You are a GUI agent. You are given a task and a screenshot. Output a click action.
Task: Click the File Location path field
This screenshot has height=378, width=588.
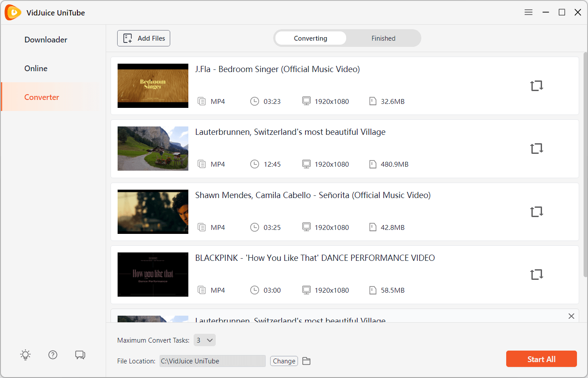(x=212, y=361)
